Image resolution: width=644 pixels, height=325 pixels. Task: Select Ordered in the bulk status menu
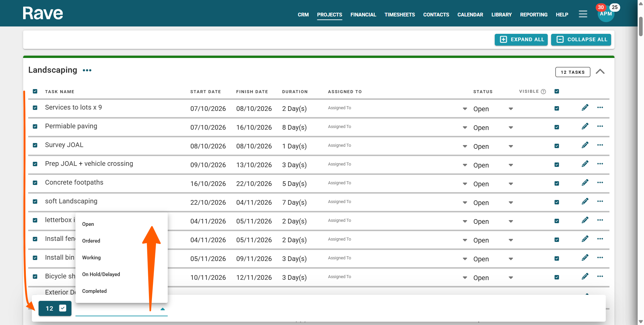[121, 241]
